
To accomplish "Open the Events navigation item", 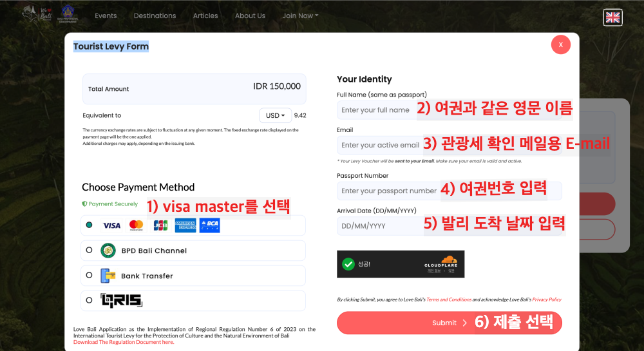I will (x=106, y=15).
